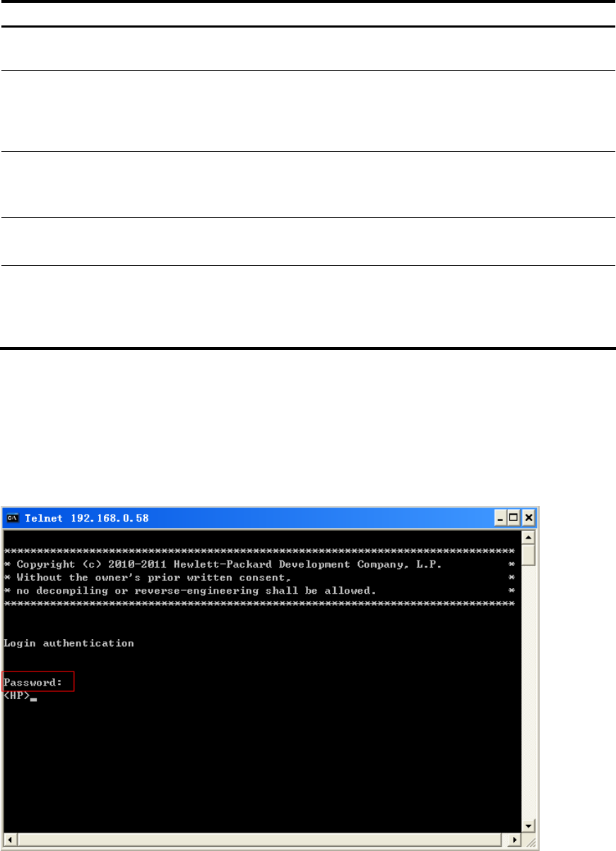Click the horizontal scrollbar right arrow
The height and width of the screenshot is (851, 616).
[516, 839]
